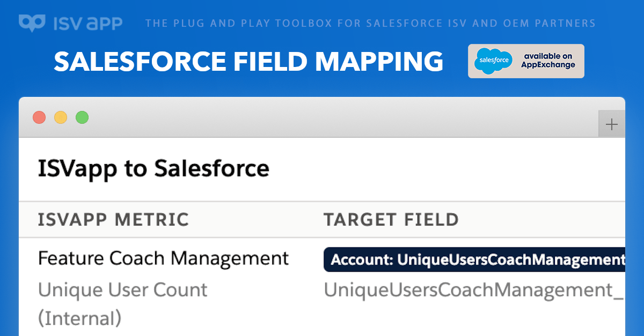This screenshot has height=336, width=644.
Task: Click the Unique User Count (Internal) text
Action: (123, 304)
